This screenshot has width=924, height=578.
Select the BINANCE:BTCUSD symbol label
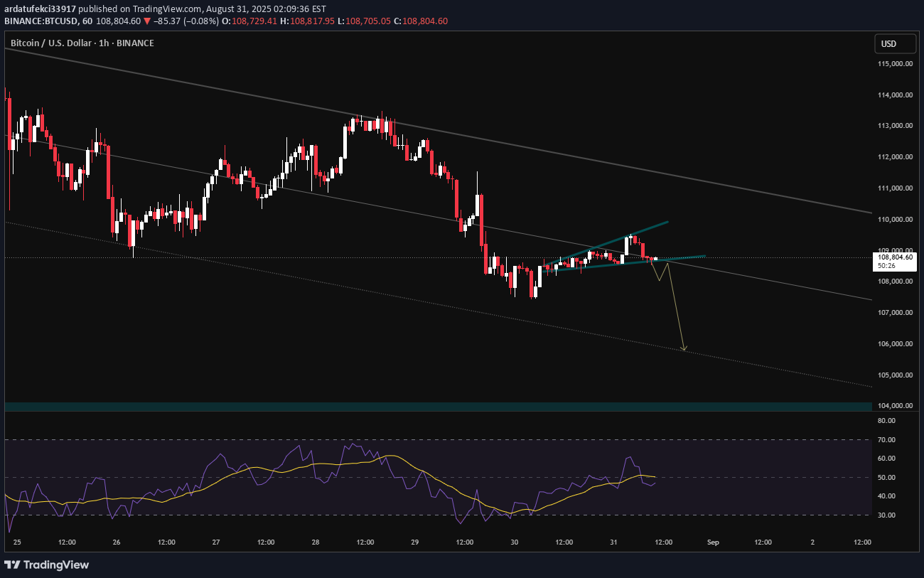pos(43,21)
